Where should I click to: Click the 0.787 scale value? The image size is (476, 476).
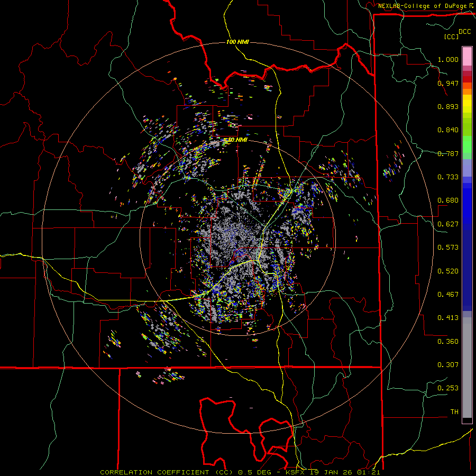click(x=448, y=153)
